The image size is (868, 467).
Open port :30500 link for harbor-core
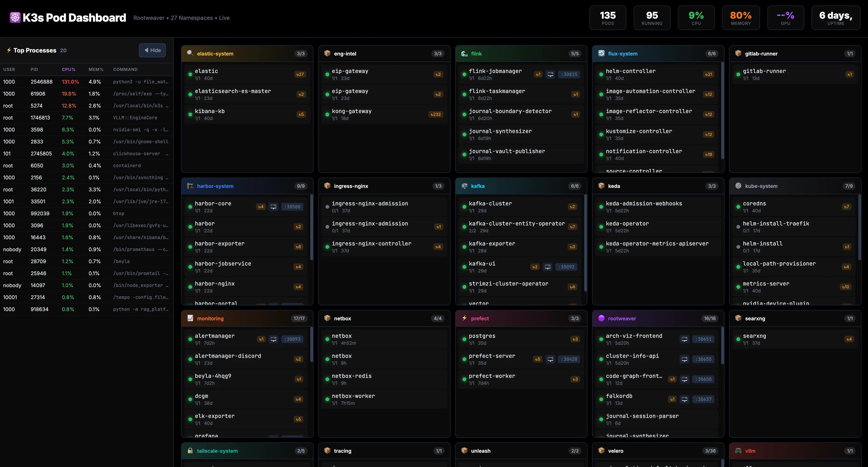click(292, 207)
